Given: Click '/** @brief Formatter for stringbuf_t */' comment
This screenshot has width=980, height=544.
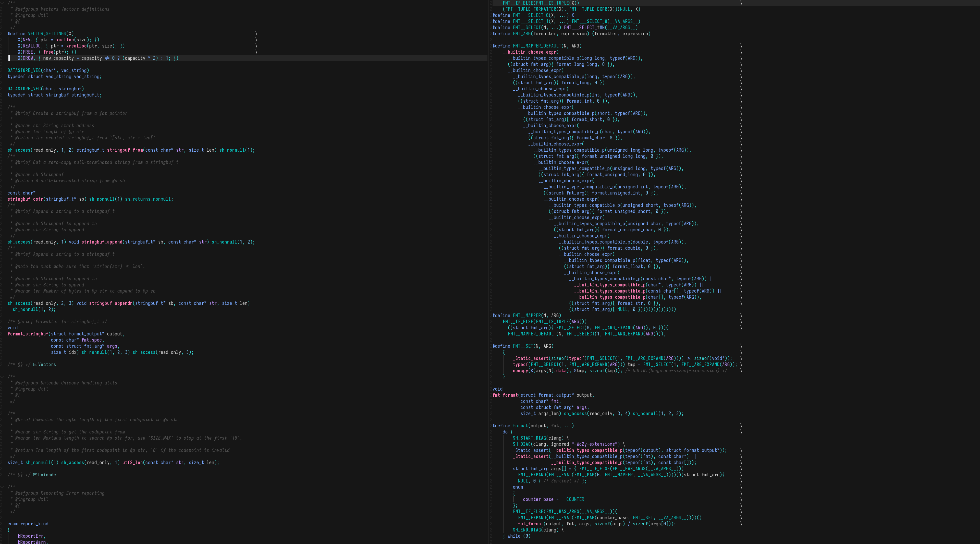Looking at the screenshot, I should (x=57, y=321).
